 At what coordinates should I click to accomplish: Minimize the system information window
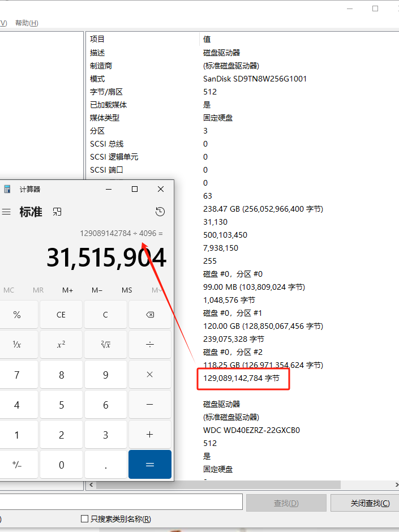[x=350, y=8]
